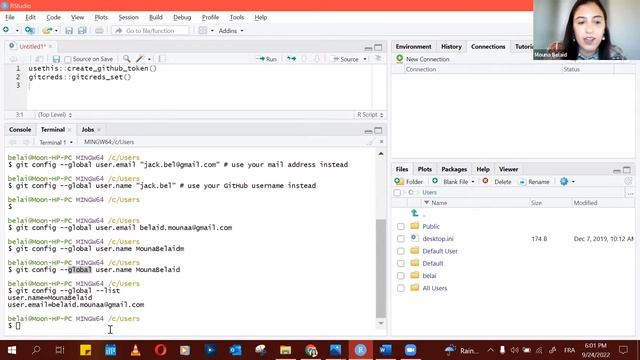Click the terminal vertical scrollbar thumb
The image size is (640, 360).
[381, 268]
